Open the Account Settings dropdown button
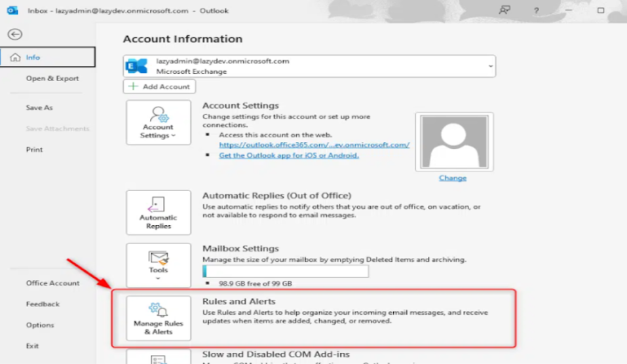627x364 pixels. (159, 122)
